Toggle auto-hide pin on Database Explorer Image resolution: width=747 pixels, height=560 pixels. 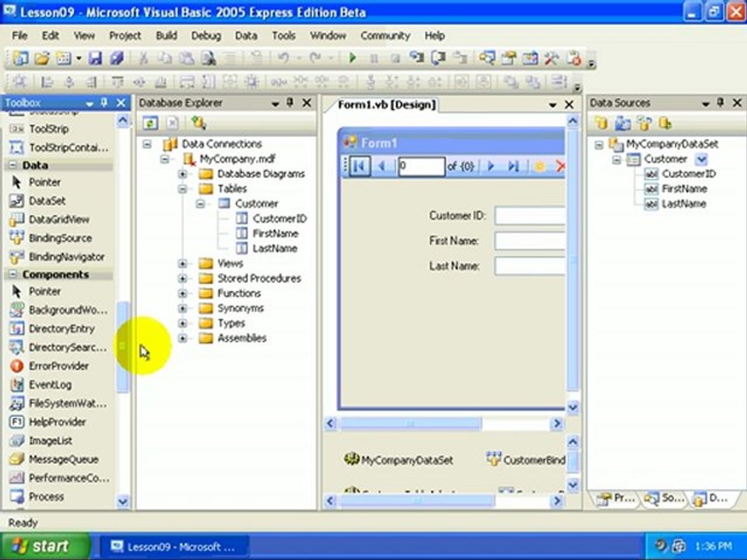point(290,103)
